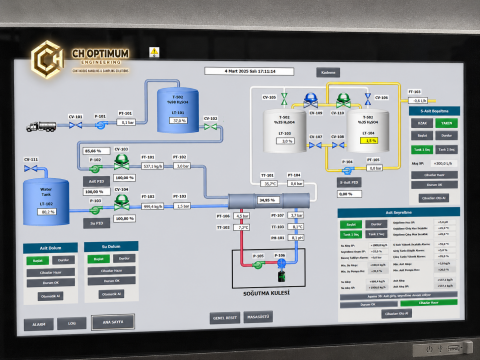The height and width of the screenshot is (360, 480).
Task: Click the FT-101 flow value box
Action: click(152, 166)
